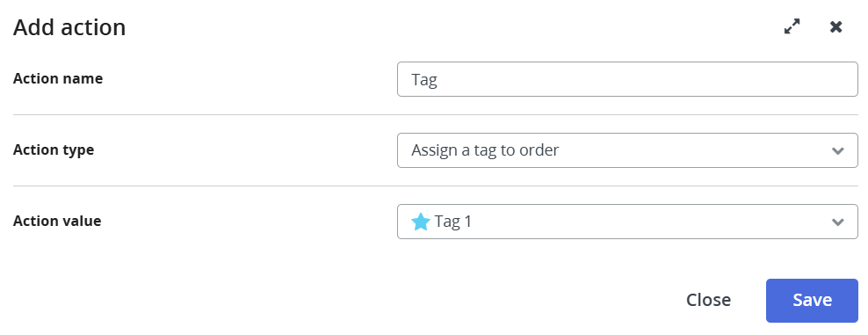
Task: Click the Action name label
Action: coord(58,78)
